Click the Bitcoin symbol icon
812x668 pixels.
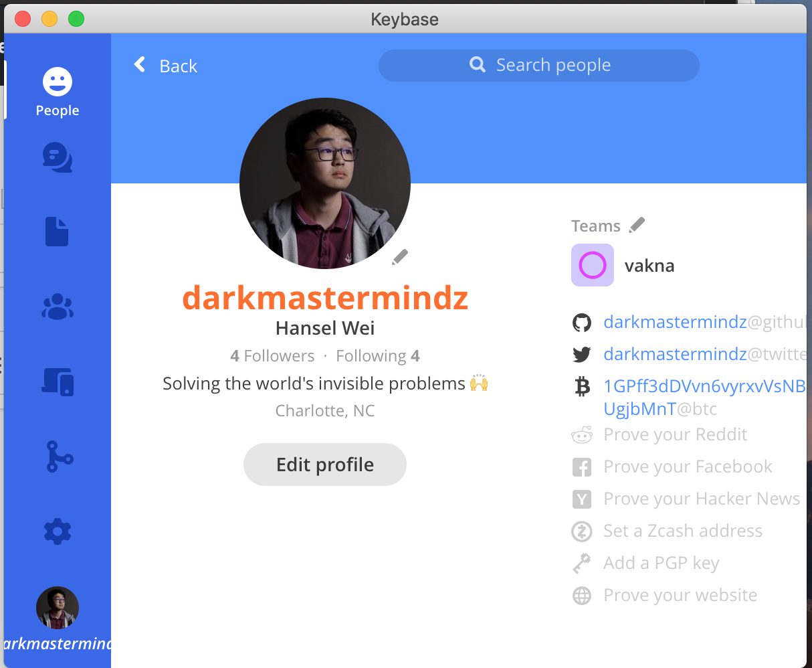pos(583,386)
